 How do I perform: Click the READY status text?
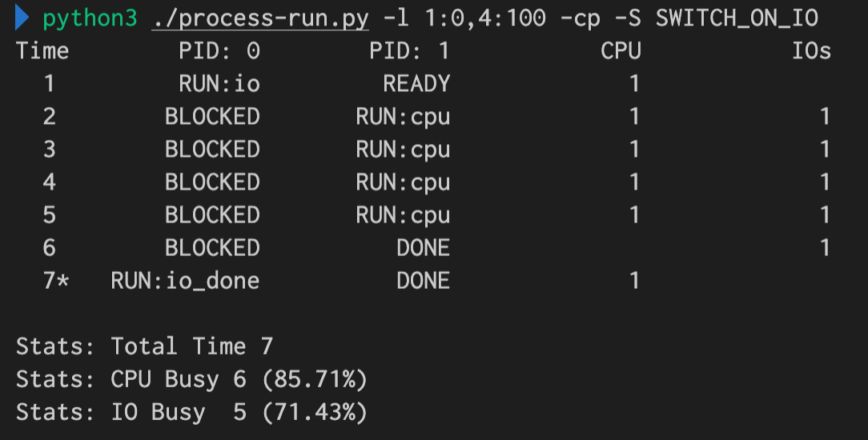(x=416, y=84)
